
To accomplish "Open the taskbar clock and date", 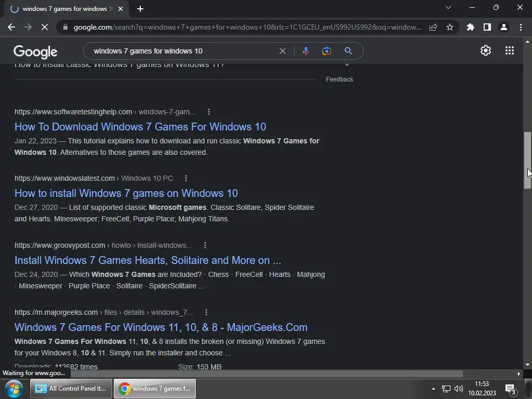I will [482, 389].
